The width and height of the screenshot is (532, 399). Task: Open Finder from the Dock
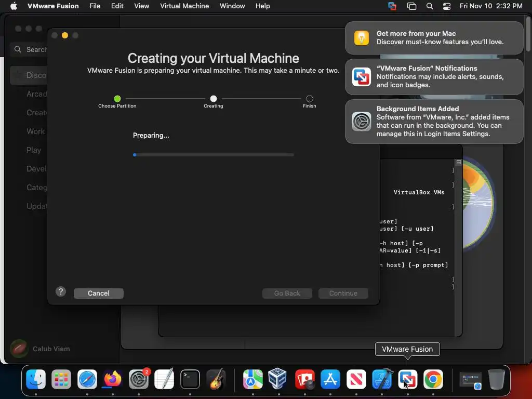(36, 379)
